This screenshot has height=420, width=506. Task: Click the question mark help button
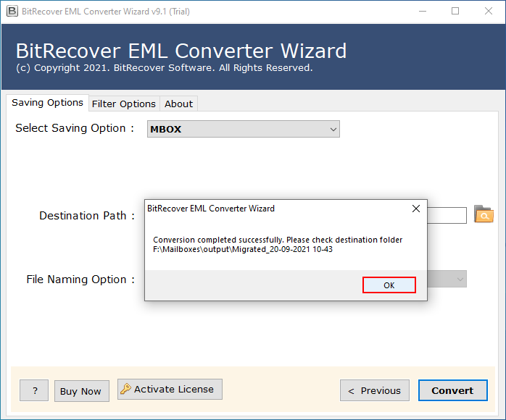coord(34,390)
